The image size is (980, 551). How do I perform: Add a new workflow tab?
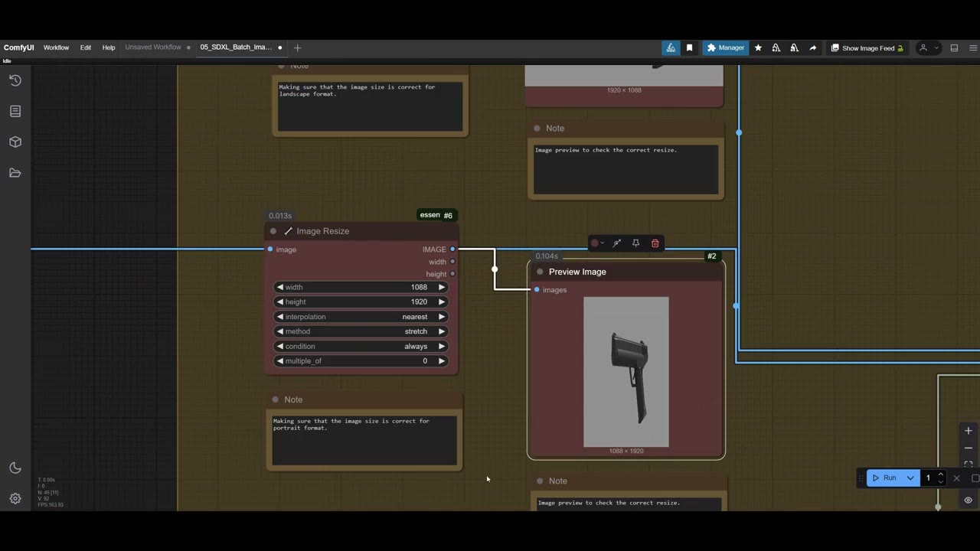tap(298, 47)
